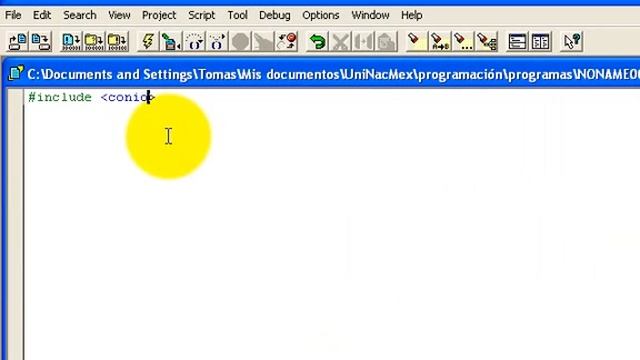Click the Step Over debug icon
Screen dimensions: 640x360
pos(194,41)
